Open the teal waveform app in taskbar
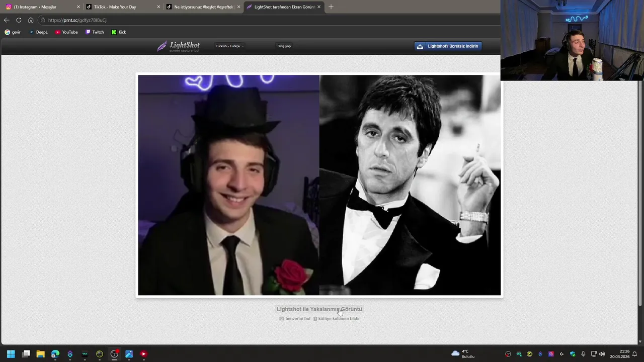644x362 pixels. 85,354
